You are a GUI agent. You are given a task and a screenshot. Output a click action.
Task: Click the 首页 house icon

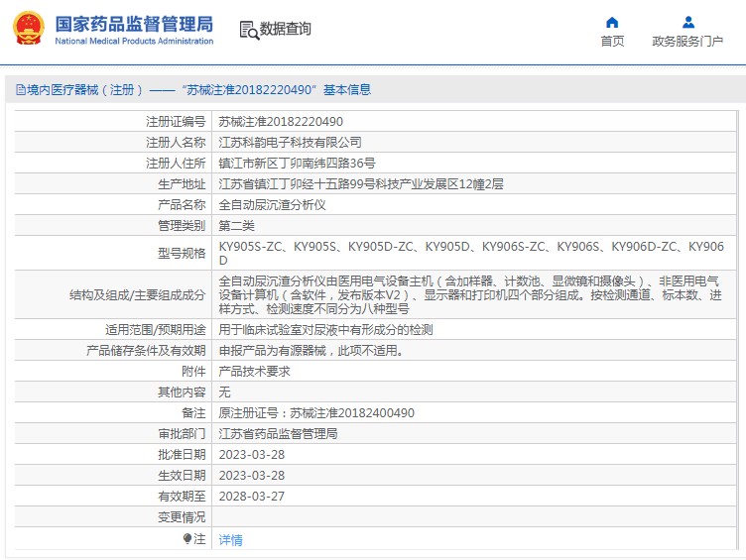[x=612, y=23]
